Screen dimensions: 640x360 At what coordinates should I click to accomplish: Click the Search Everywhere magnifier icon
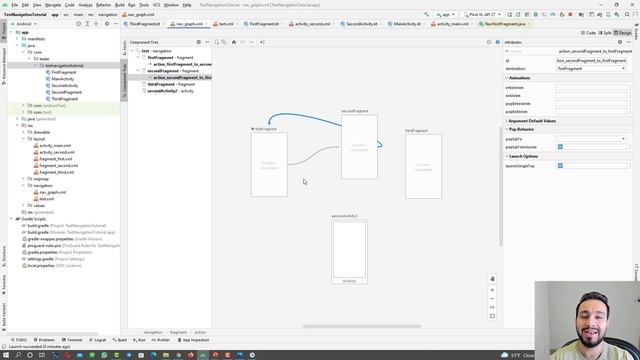tap(627, 14)
